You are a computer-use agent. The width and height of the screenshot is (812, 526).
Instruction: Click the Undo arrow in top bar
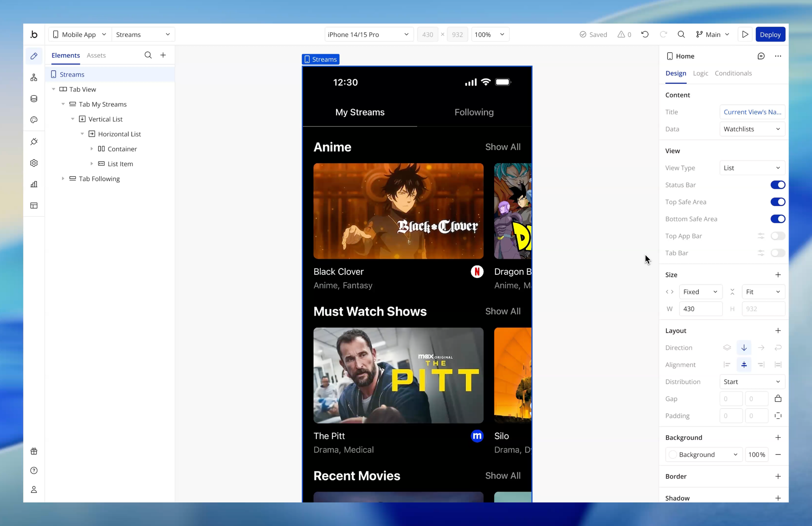[645, 34]
